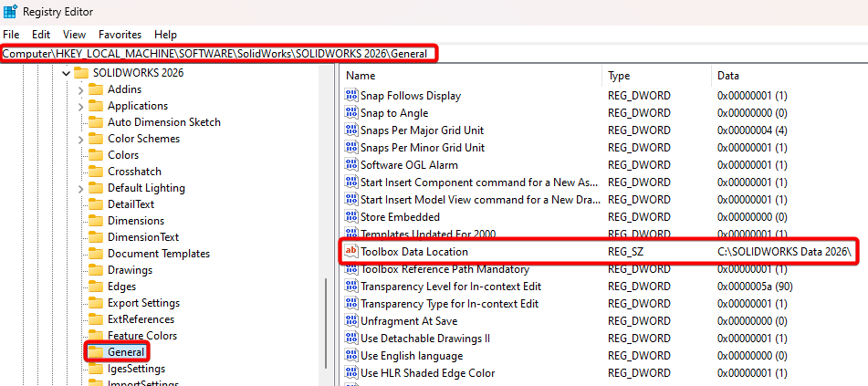This screenshot has height=386, width=868.
Task: Click the ExtReferences folder icon
Action: point(96,319)
